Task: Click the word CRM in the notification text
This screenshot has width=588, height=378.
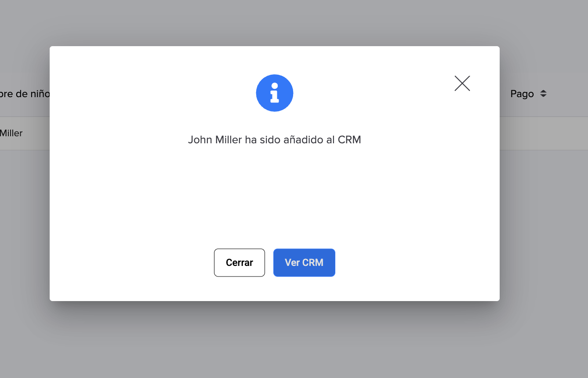Action: pyautogui.click(x=349, y=140)
